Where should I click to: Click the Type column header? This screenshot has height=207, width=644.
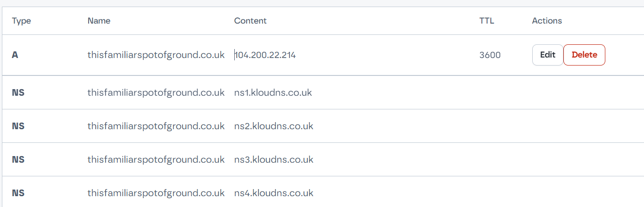[x=21, y=21]
